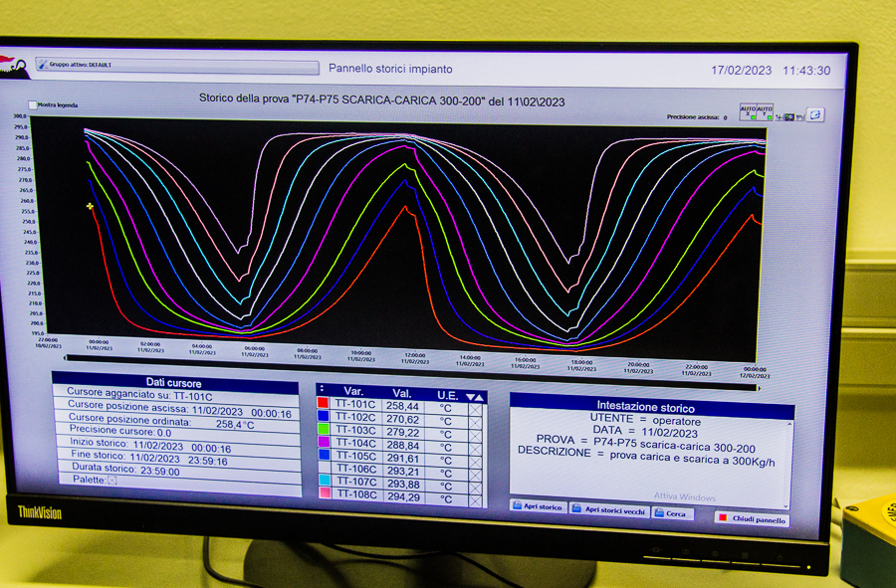Click the value 293,21 in the table
The image size is (896, 588).
[x=404, y=472]
